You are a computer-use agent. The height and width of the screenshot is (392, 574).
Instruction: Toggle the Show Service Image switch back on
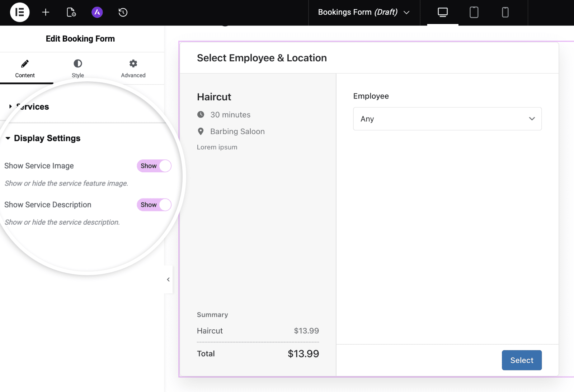coord(154,166)
